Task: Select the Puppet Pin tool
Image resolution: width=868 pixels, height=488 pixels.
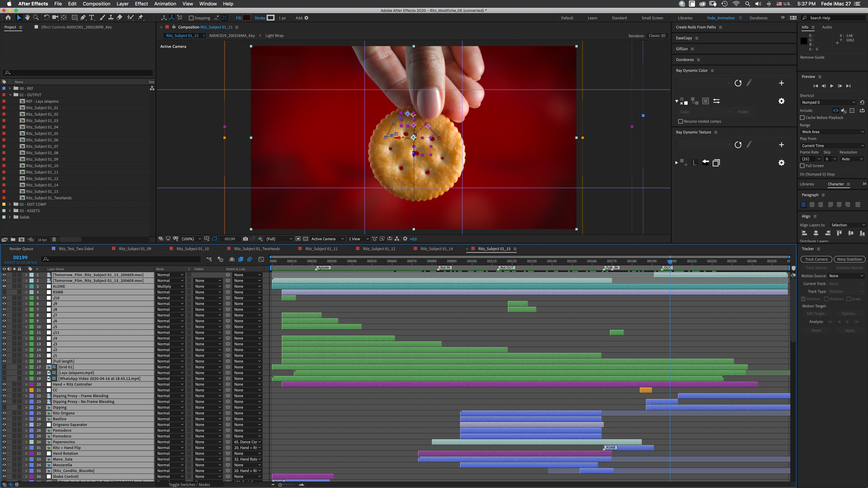Action: coord(141,18)
